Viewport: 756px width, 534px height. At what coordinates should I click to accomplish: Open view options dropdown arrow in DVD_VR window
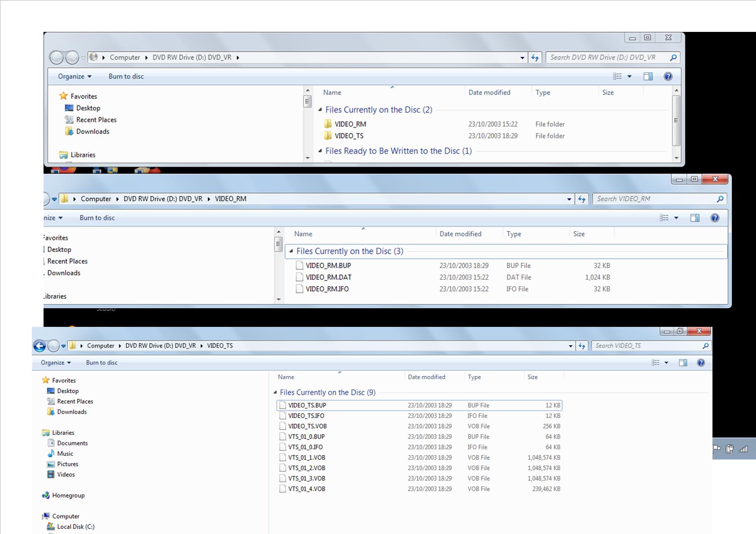[629, 76]
